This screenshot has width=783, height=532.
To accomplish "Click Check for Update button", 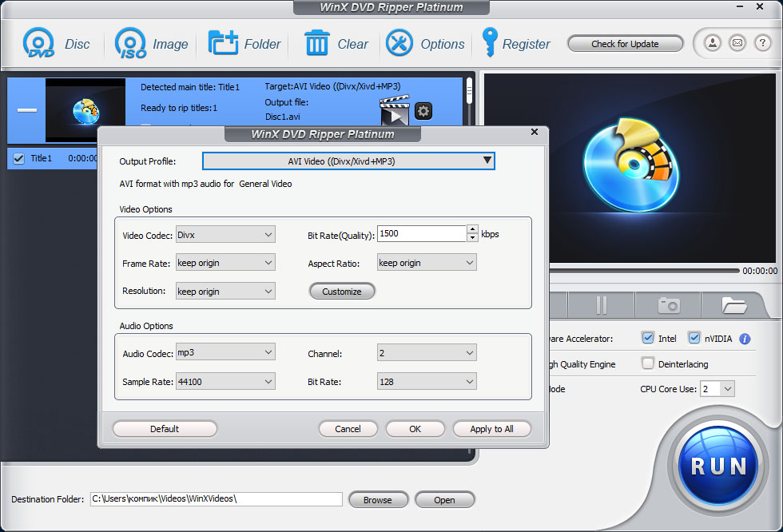I will pyautogui.click(x=625, y=44).
